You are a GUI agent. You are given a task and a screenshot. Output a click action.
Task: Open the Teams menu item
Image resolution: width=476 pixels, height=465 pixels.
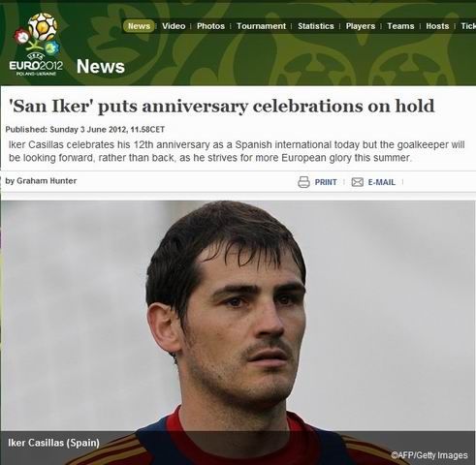pyautogui.click(x=400, y=26)
